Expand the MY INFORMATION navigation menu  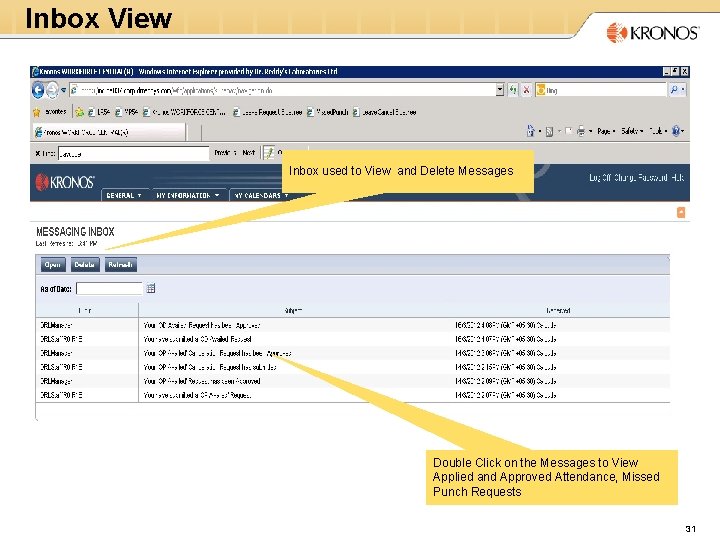point(187,196)
